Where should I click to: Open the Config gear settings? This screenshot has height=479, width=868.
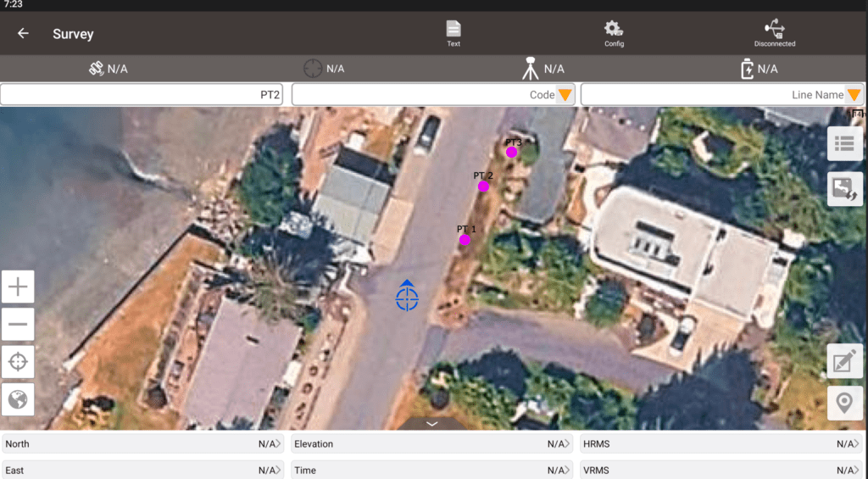(614, 33)
